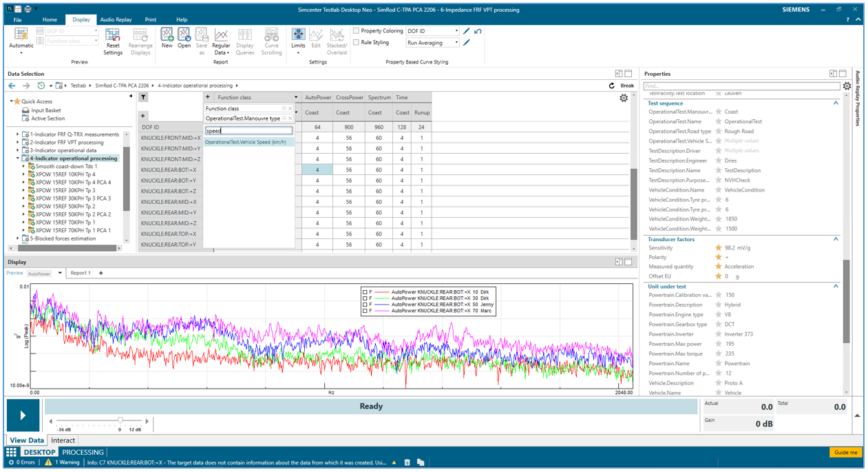Enable the Property Coloring checkbox
Viewport: 868px width, 472px height.
pos(355,30)
